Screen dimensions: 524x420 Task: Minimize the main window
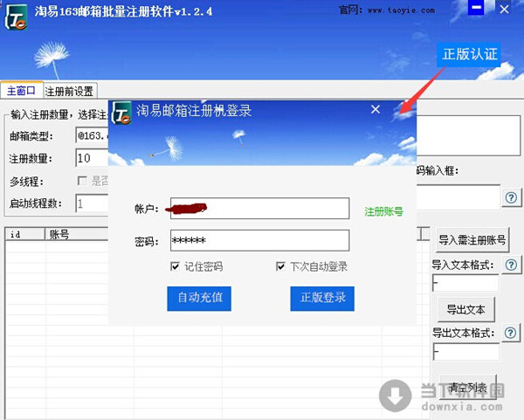coord(476,8)
